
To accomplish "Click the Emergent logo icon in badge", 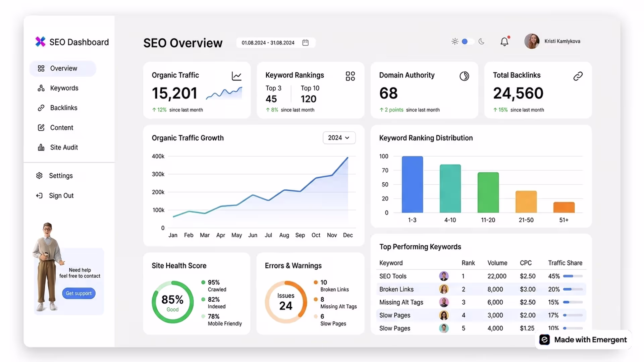I will (x=544, y=340).
